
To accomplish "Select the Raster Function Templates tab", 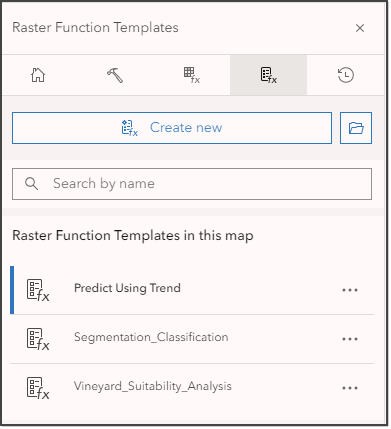I will tap(268, 75).
